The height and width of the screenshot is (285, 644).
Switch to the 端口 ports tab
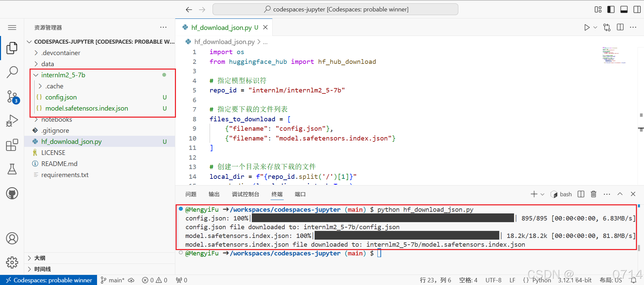coord(300,194)
